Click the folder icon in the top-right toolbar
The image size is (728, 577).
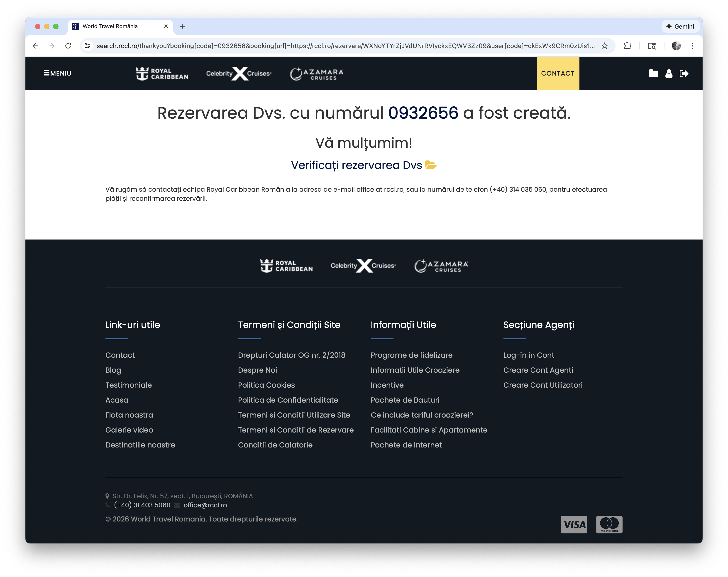pyautogui.click(x=653, y=73)
